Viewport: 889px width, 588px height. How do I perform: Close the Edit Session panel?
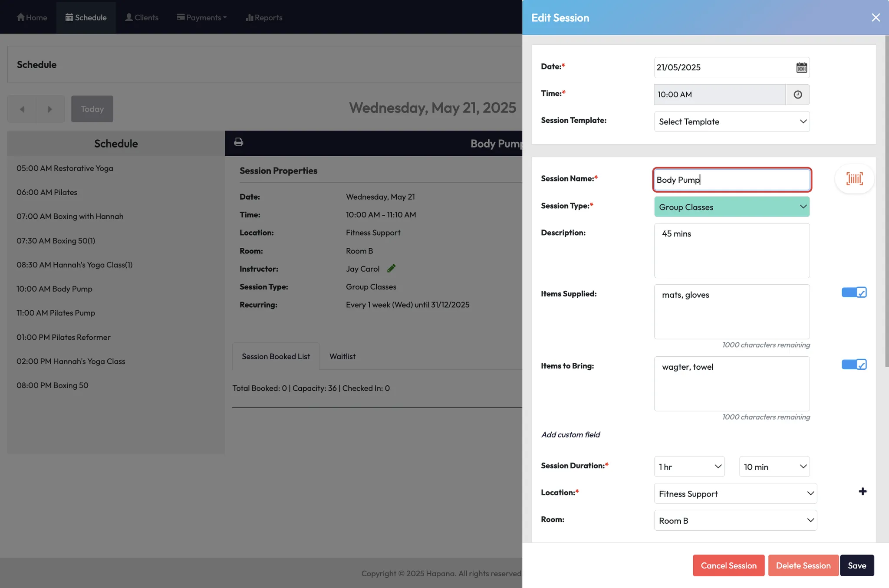876,17
